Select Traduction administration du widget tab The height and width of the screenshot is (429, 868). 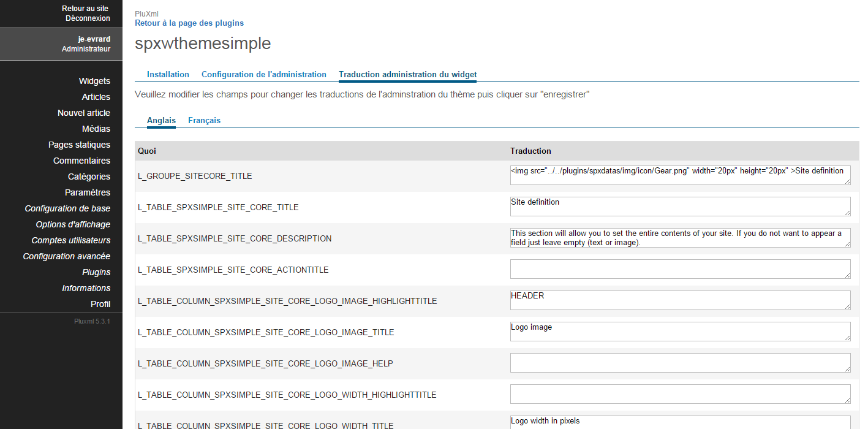click(407, 74)
